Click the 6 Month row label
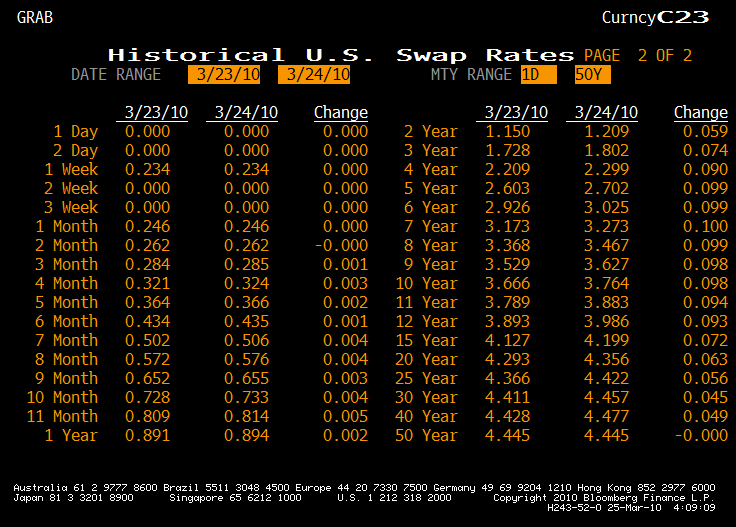The height and width of the screenshot is (527, 736). [67, 321]
